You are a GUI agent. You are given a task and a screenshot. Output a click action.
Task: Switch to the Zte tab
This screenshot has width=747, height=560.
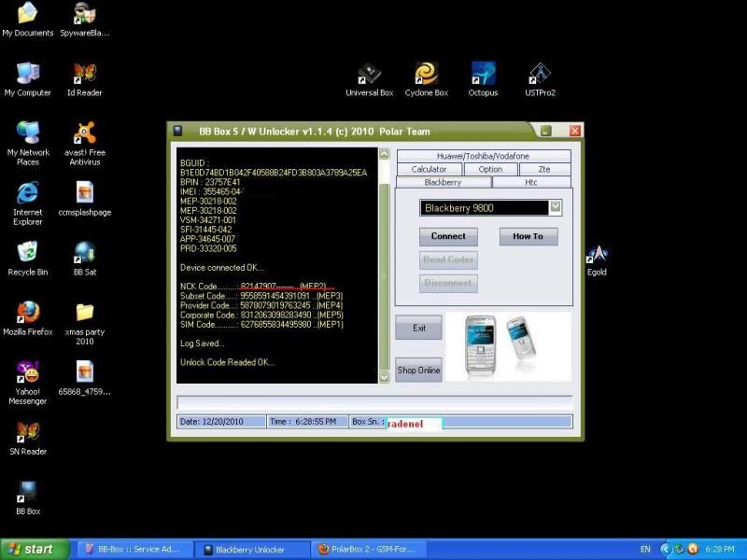click(544, 169)
